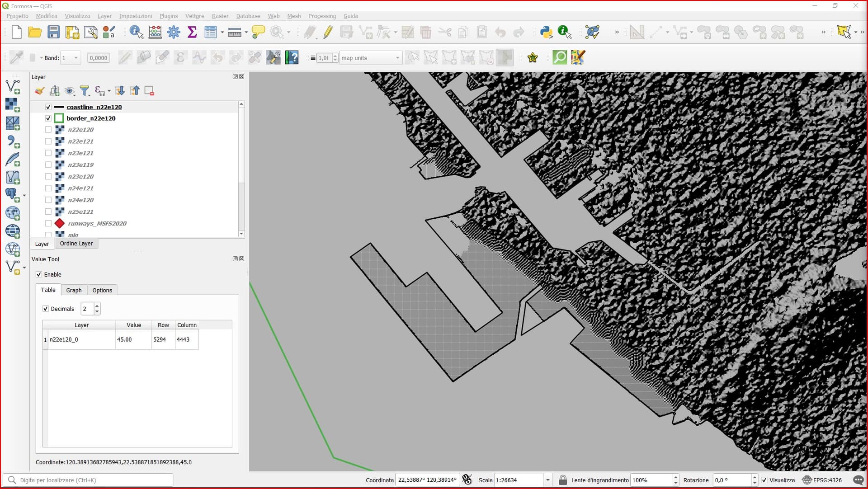Viewport: 868px width, 489px height.
Task: Open the map units dropdown
Action: (397, 57)
